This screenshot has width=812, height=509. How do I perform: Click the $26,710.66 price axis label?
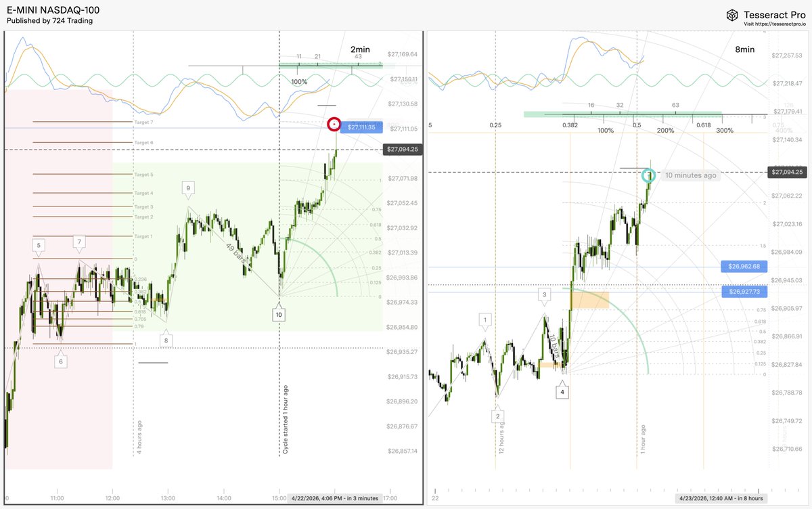[x=788, y=449]
